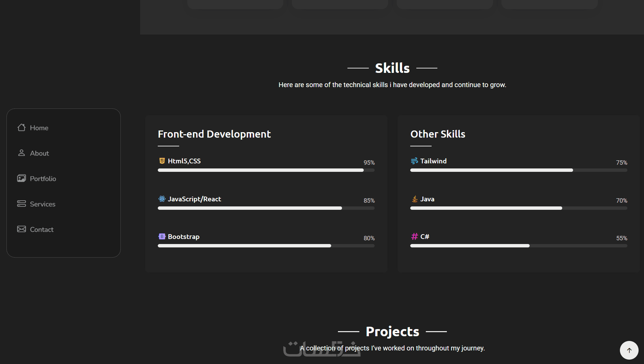Image resolution: width=644 pixels, height=364 pixels.
Task: Click the Html5,CSS skill label
Action: (184, 161)
